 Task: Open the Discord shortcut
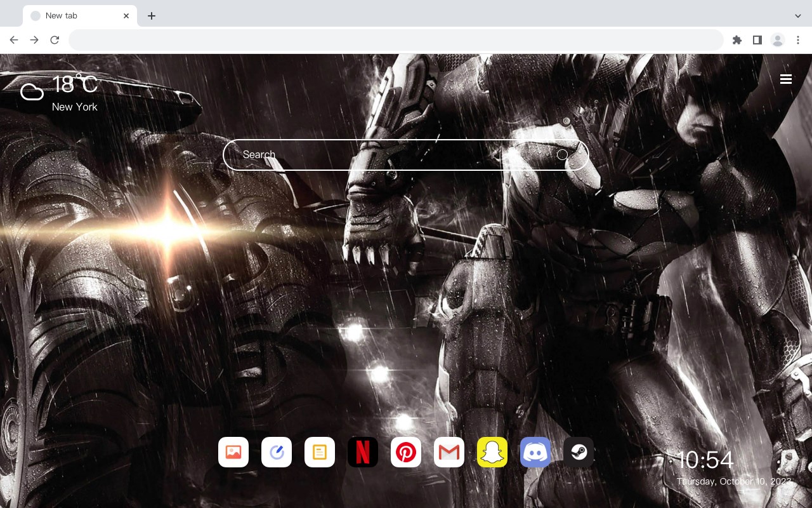[535, 452]
